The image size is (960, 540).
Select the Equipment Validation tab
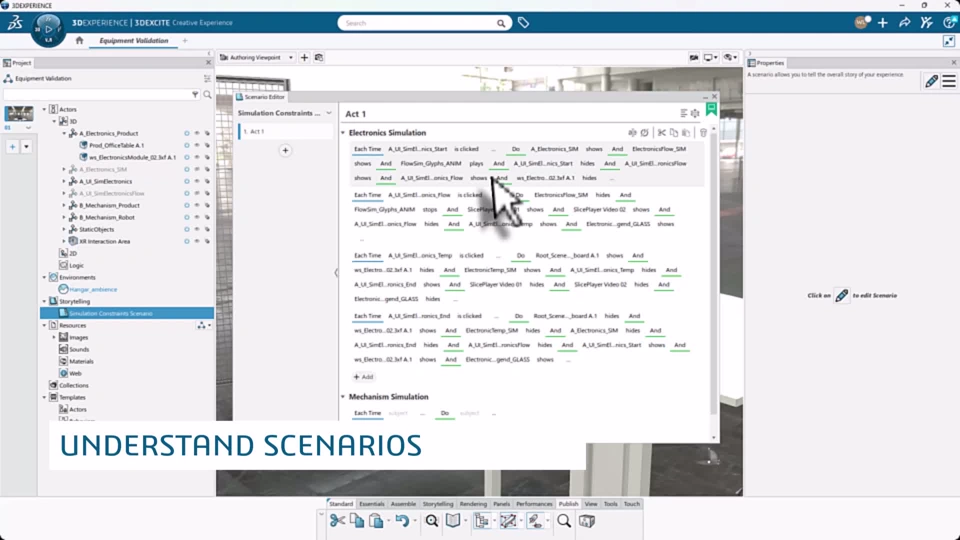[133, 40]
